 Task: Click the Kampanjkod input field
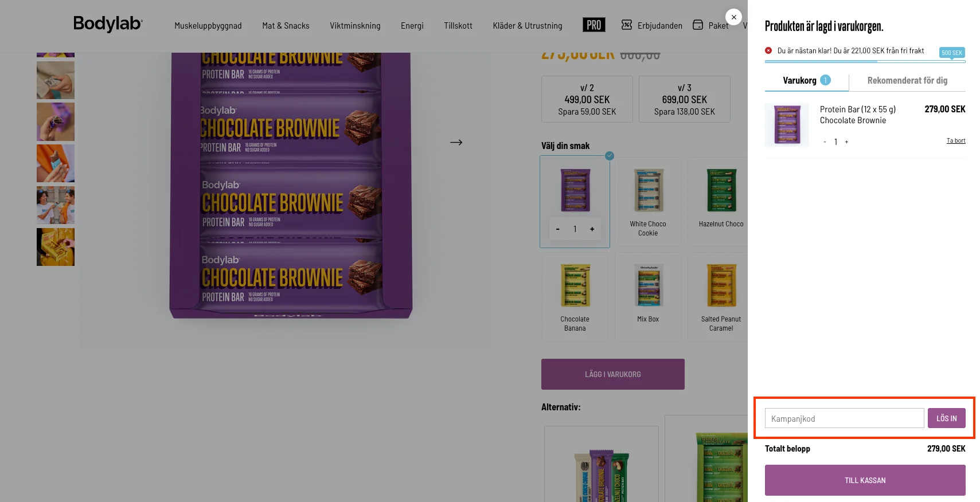tap(844, 418)
